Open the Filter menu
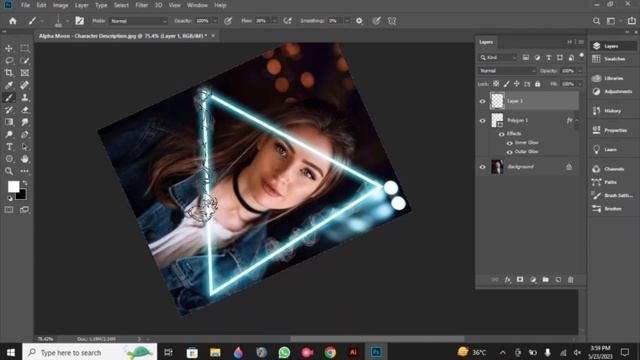Viewport: 640px width, 360px height. (142, 5)
